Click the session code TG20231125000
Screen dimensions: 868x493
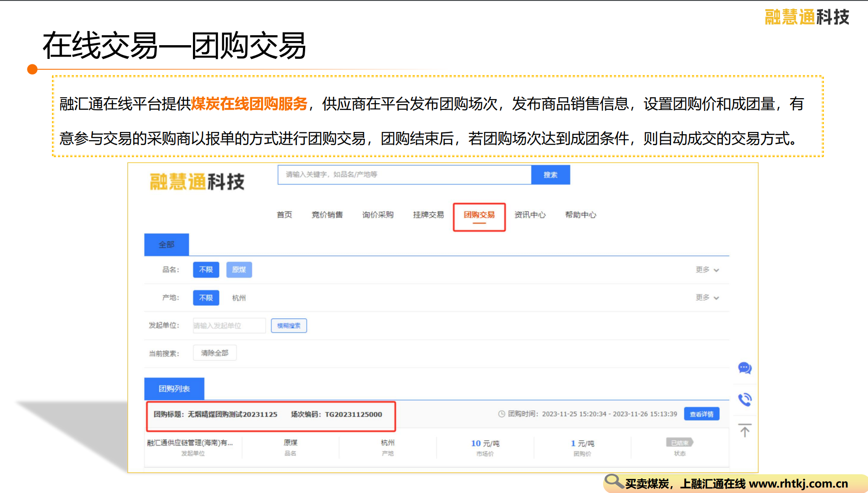(x=353, y=414)
